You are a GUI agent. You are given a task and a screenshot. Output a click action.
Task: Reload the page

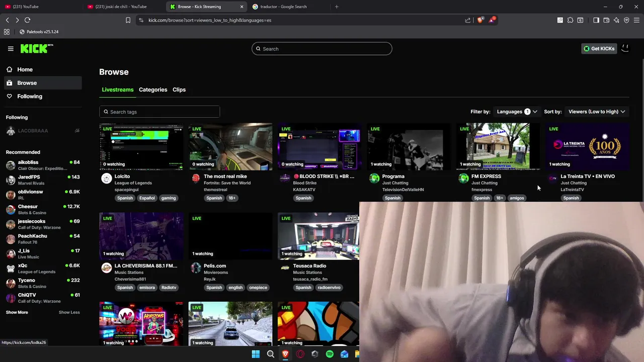tap(27, 20)
